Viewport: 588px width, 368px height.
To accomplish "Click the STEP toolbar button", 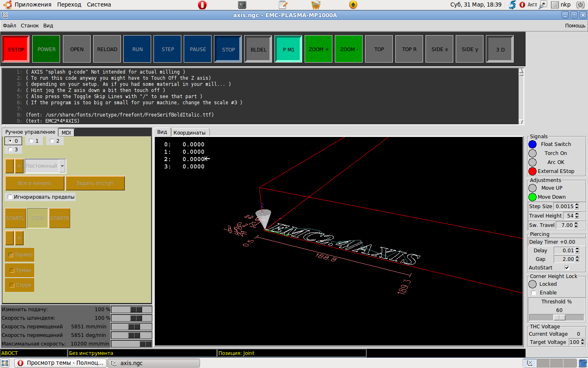I will point(167,49).
